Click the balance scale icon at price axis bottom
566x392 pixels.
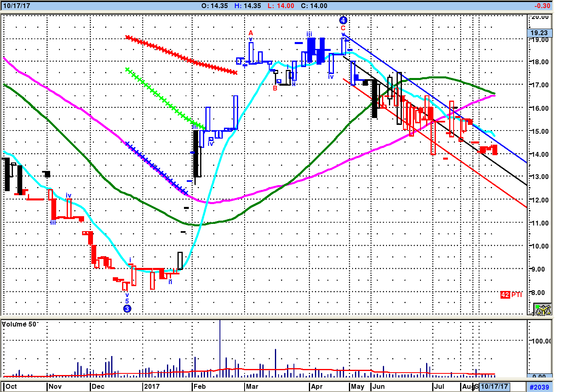click(x=543, y=310)
